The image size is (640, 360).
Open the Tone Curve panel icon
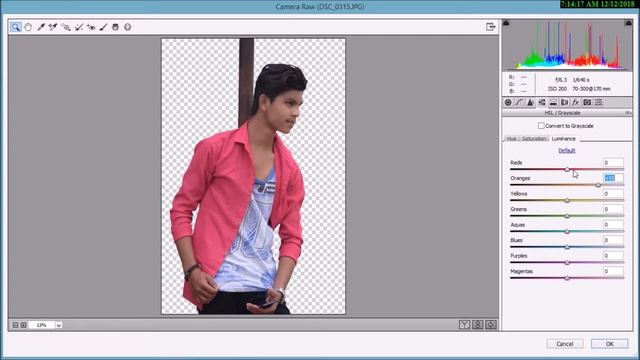click(x=519, y=102)
